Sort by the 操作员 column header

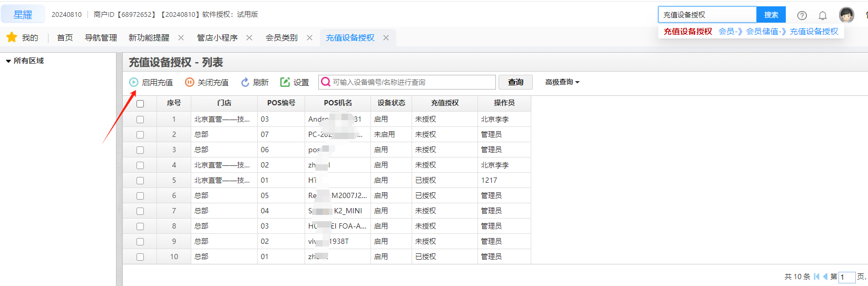[x=504, y=103]
